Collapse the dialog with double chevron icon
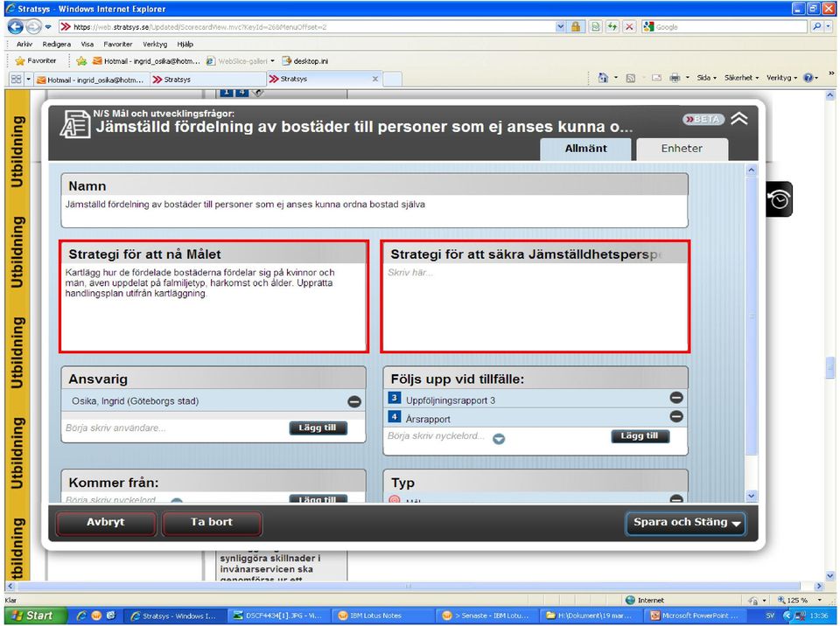Screen dimensions: 840x626 pos(739,118)
